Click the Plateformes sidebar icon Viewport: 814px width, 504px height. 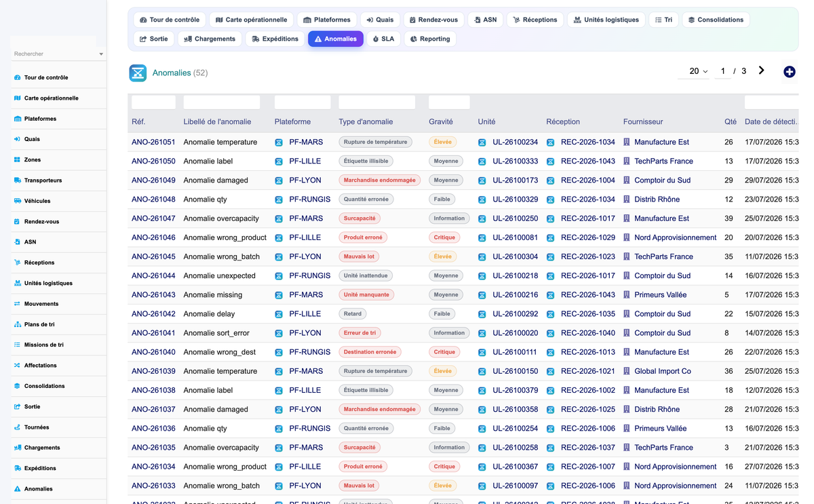pos(17,119)
